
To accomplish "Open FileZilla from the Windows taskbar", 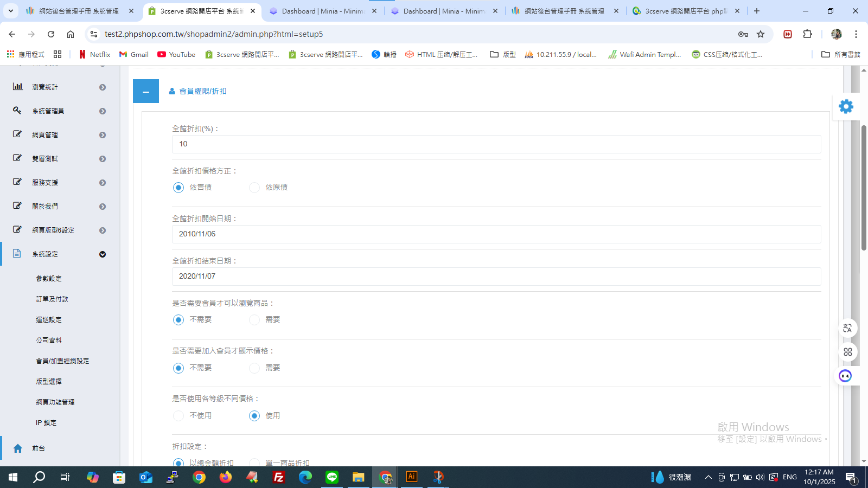I will coord(279,477).
